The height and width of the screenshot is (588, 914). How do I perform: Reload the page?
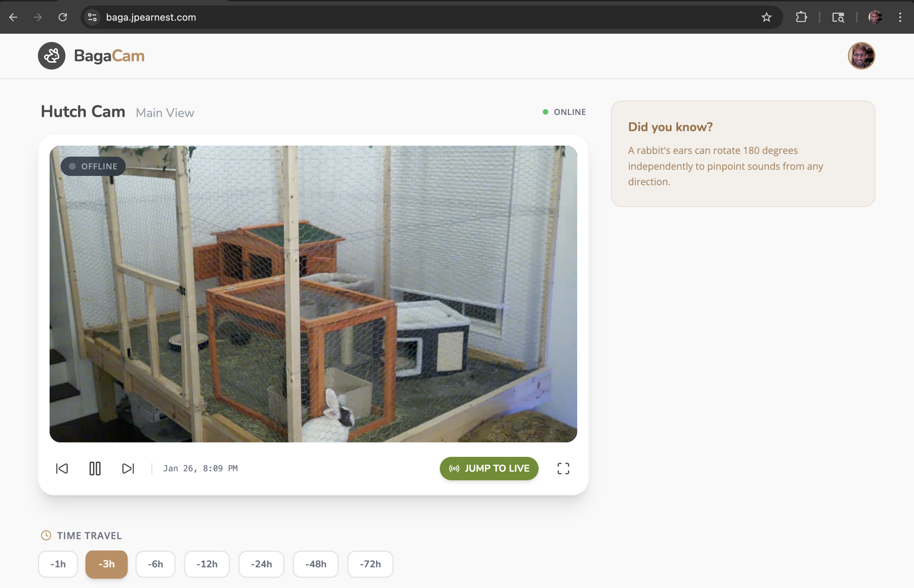point(63,17)
